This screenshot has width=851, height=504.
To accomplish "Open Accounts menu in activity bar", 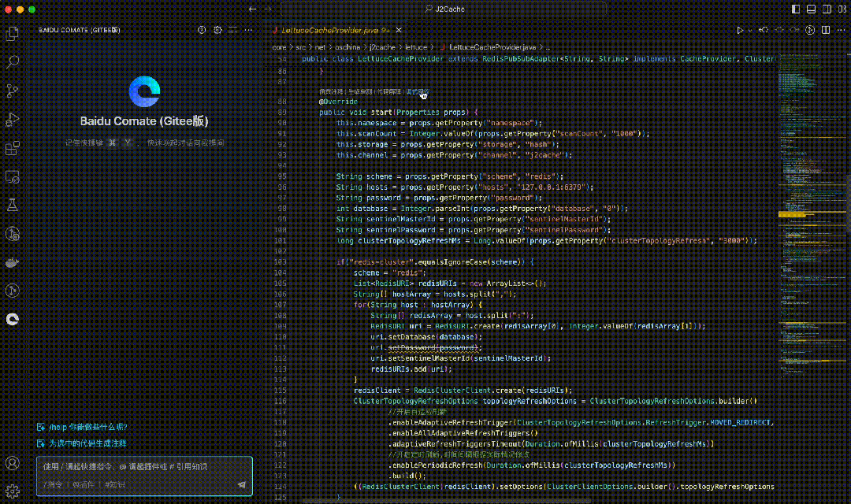I will click(x=13, y=463).
